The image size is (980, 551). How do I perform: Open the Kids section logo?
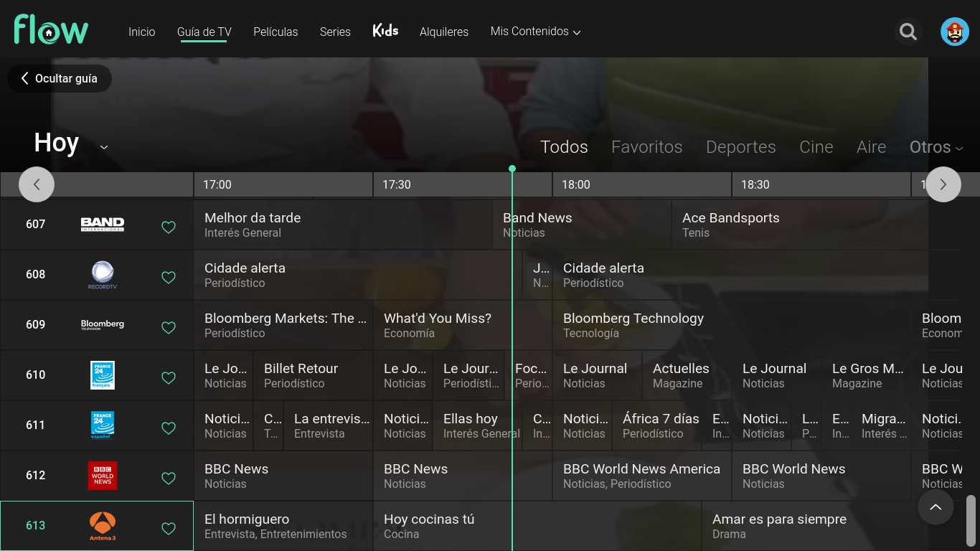click(385, 31)
